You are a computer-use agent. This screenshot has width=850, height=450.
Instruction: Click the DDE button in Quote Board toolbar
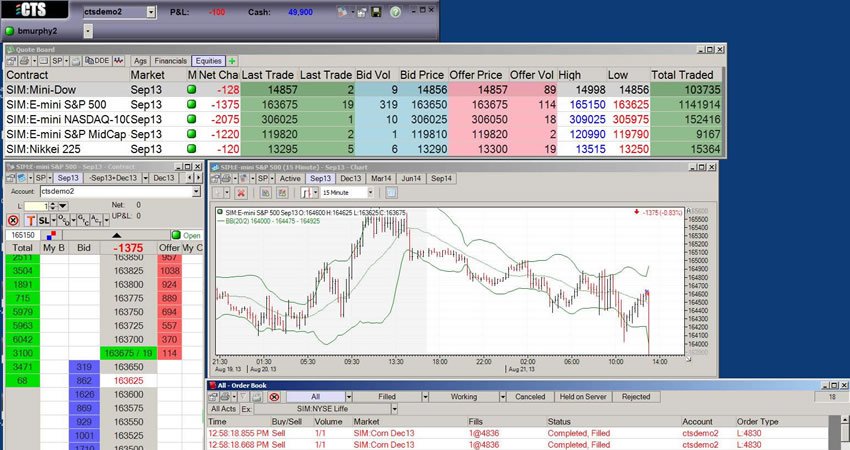pyautogui.click(x=98, y=61)
